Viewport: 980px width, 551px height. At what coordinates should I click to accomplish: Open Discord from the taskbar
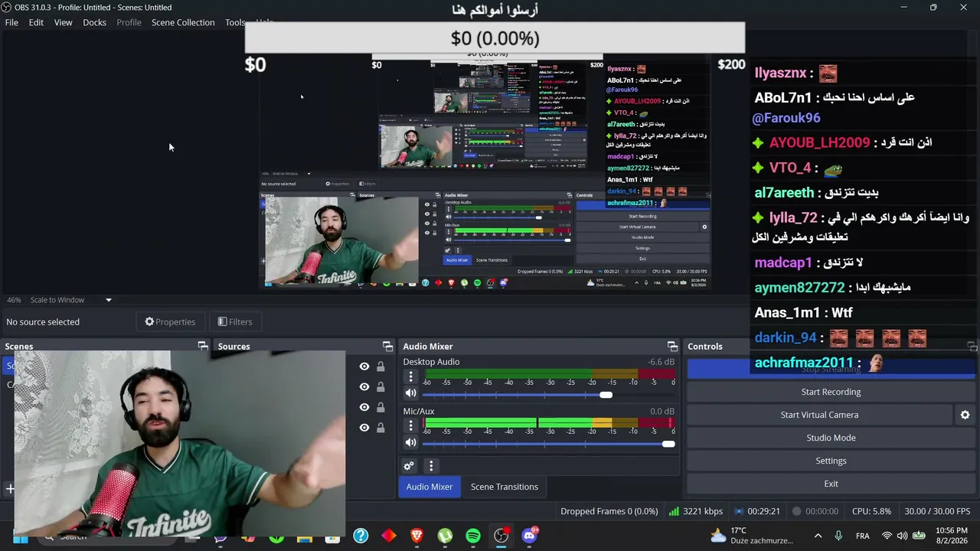529,536
